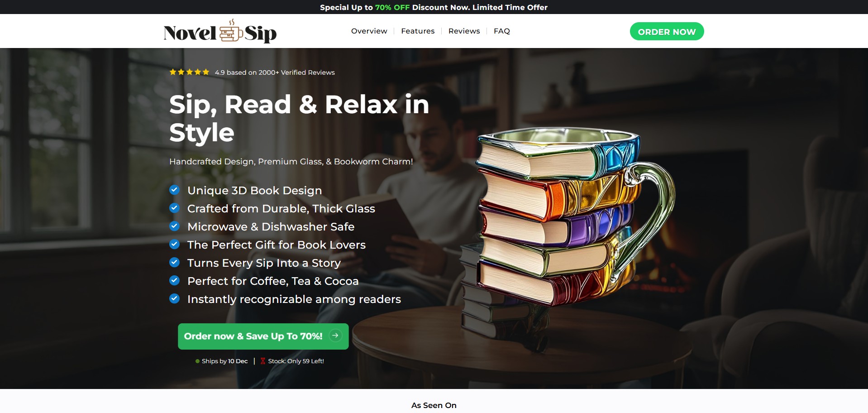Click checkmark icon beside Unique 3D Book Design

coord(174,190)
